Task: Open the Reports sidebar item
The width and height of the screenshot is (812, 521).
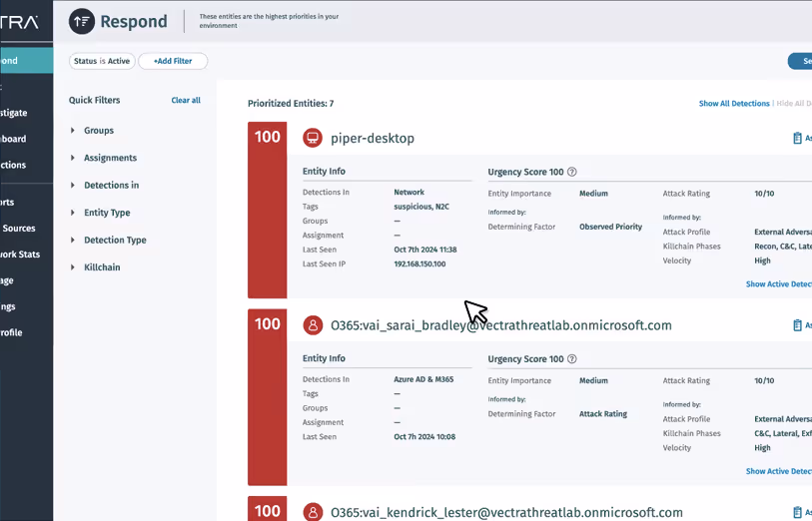Action: 7,203
